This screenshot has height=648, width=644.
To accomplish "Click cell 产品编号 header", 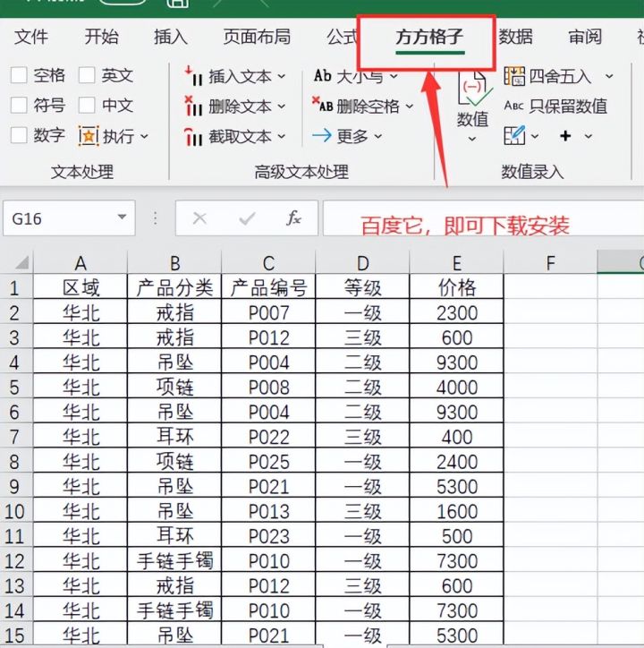I will point(268,287).
